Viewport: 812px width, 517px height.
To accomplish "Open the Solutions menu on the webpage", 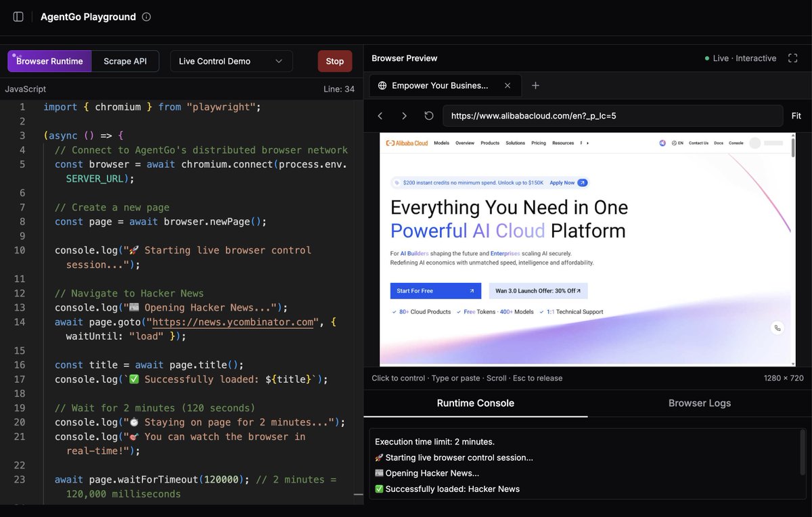I will (x=516, y=143).
